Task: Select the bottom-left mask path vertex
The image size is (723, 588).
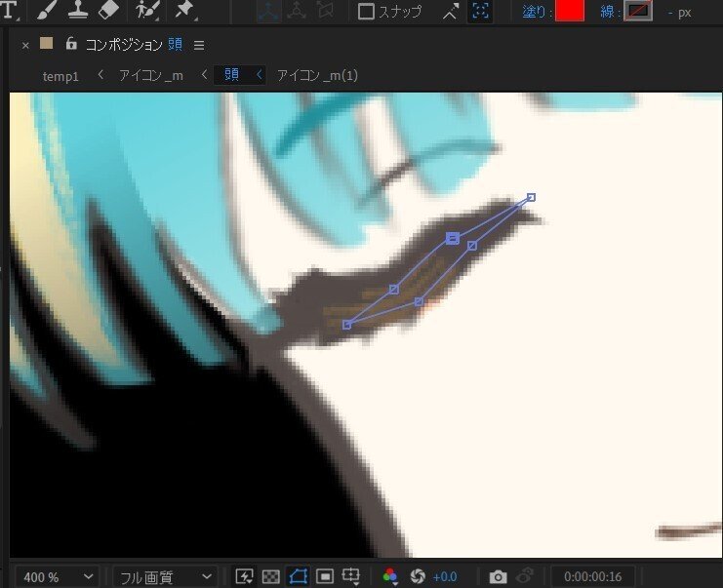Action: click(346, 325)
